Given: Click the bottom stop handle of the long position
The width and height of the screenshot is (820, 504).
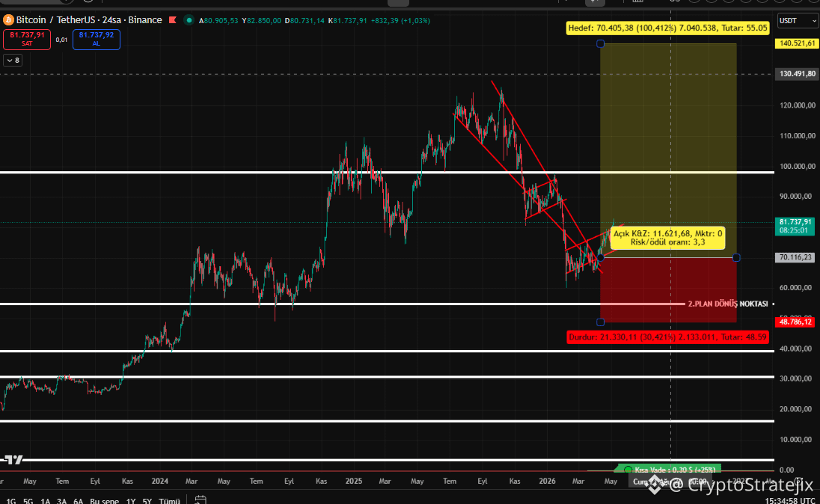Looking at the screenshot, I should coord(600,322).
